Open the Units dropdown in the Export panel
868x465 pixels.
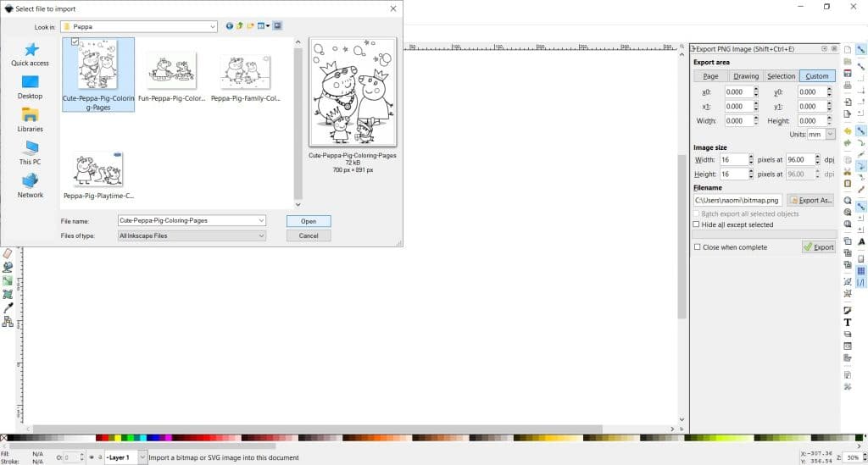831,134
